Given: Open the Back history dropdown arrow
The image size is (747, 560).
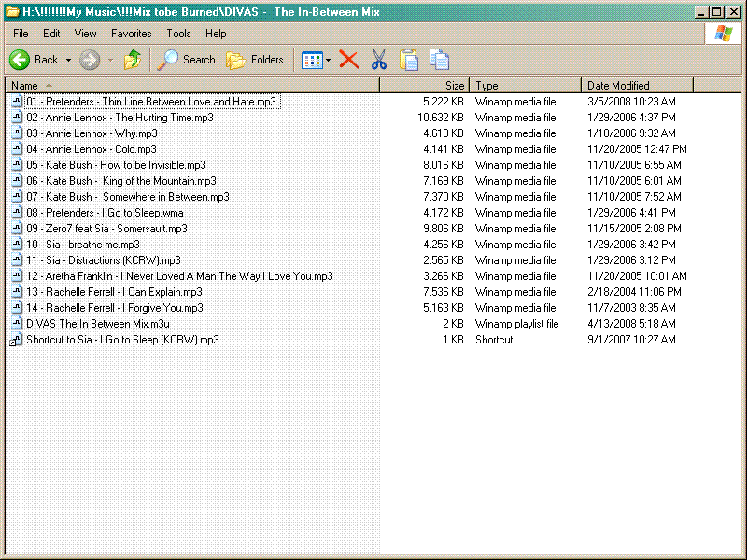Looking at the screenshot, I should pos(68,60).
